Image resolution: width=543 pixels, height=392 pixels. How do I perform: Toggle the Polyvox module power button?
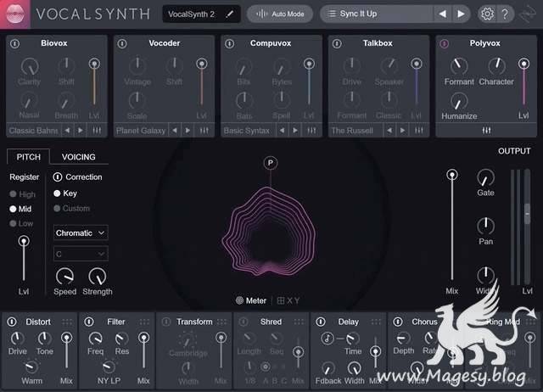tap(445, 43)
